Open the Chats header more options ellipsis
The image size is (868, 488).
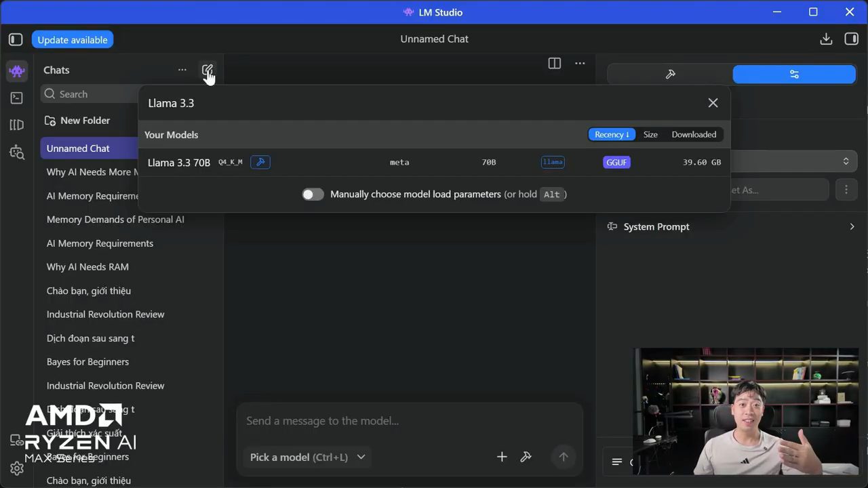click(x=182, y=70)
